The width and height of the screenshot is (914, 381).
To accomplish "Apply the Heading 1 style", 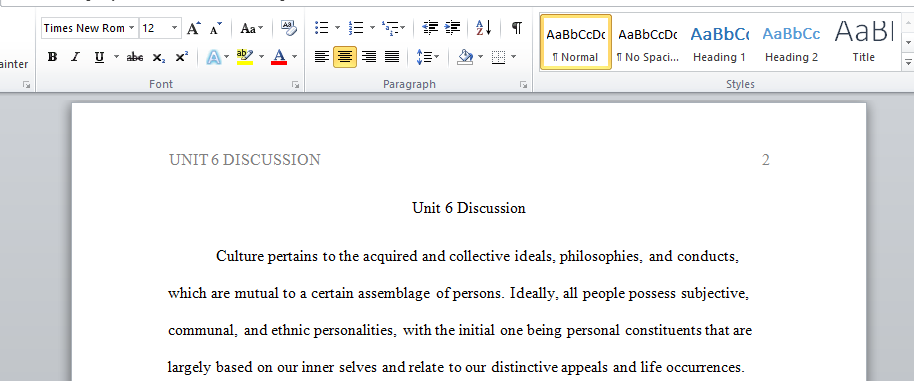I will tap(719, 42).
